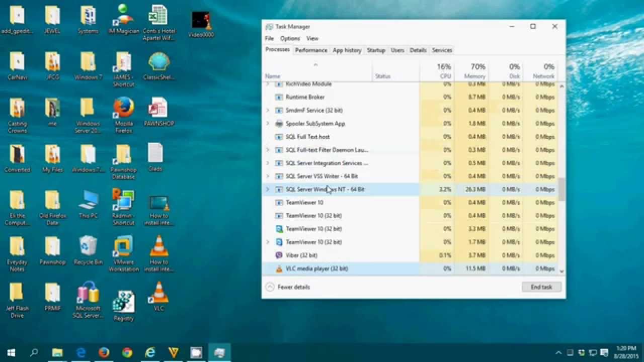Click the Firefox icon on the taskbar
Viewport: 644px width, 362px height.
point(104,353)
